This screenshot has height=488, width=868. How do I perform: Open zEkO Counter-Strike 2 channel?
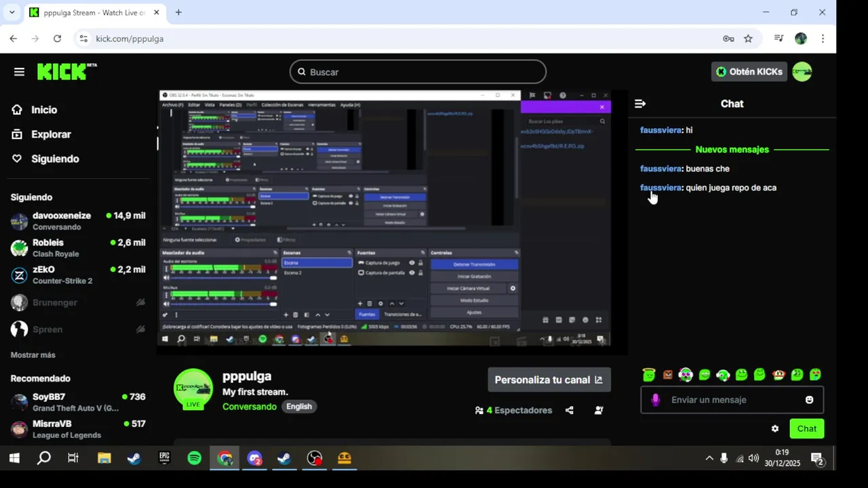tap(78, 275)
